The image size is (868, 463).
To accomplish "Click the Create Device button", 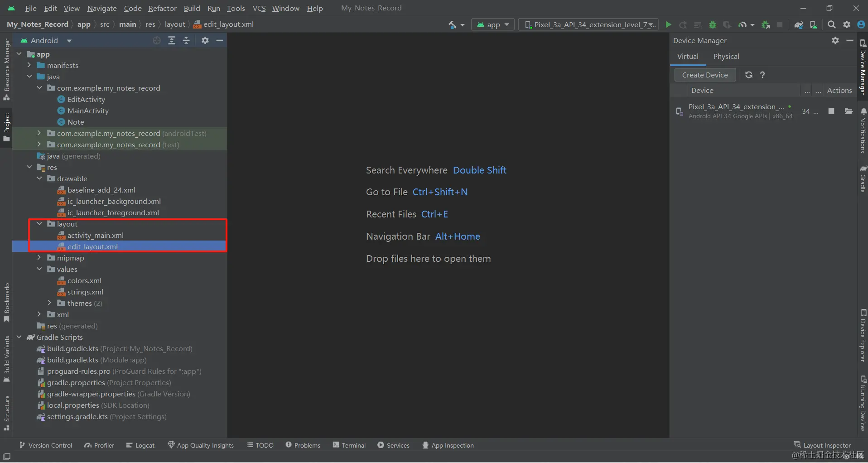I will 705,75.
